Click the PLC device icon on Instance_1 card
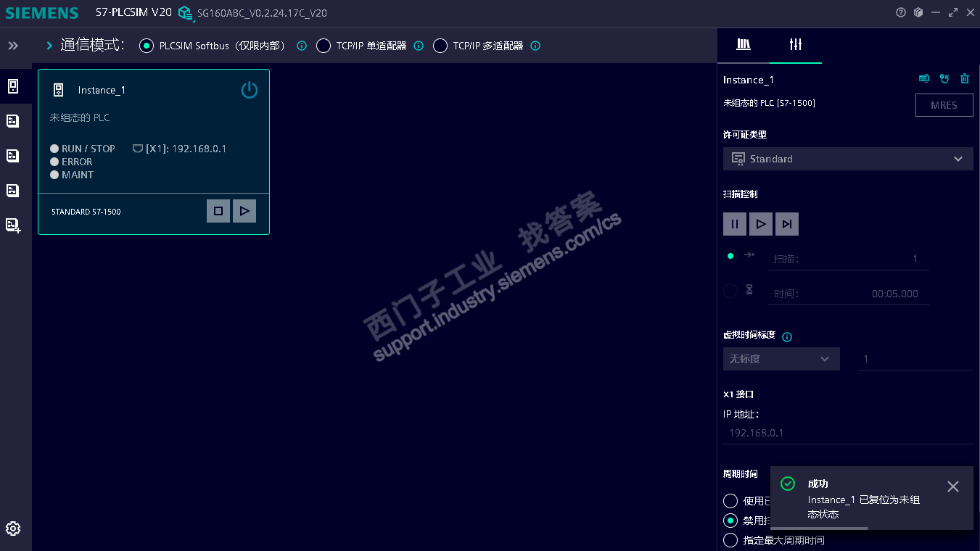This screenshot has width=980, height=551. (59, 90)
